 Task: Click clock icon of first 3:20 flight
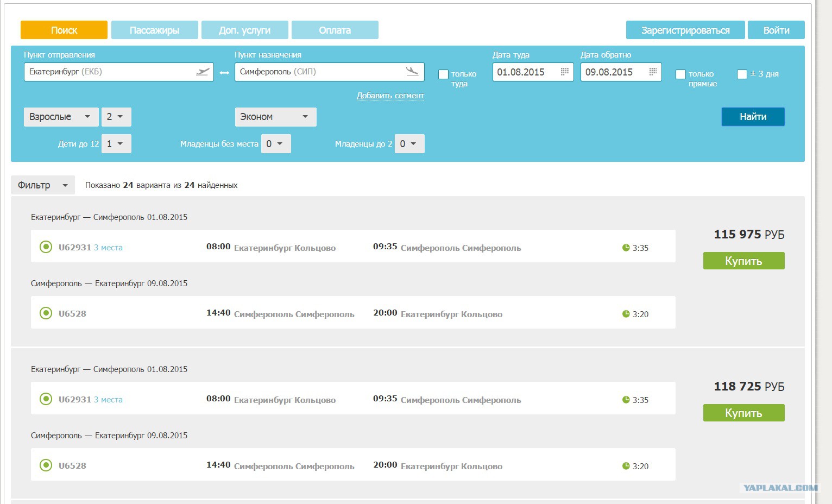pyautogui.click(x=626, y=314)
